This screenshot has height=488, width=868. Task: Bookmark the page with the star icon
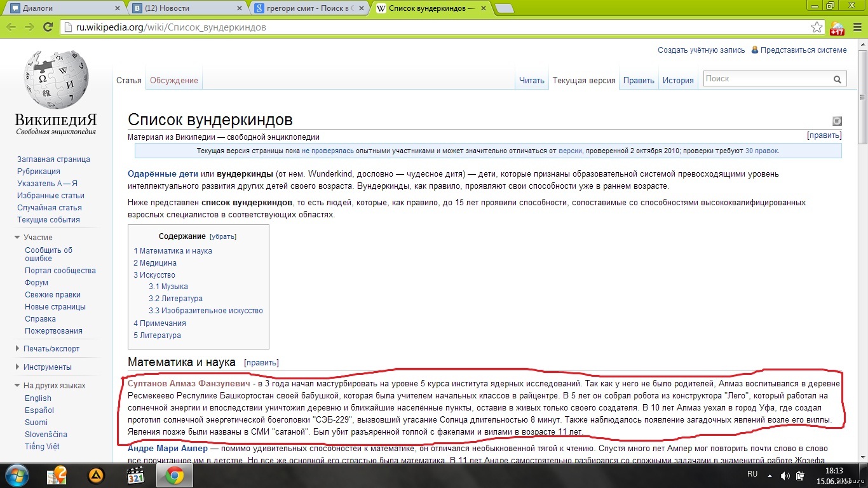(817, 27)
